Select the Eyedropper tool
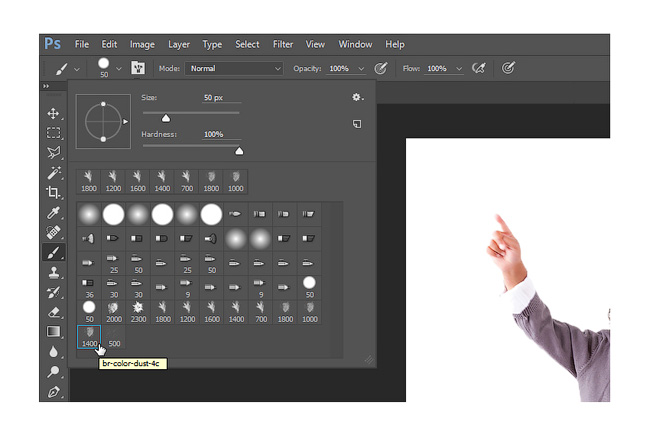Image resolution: width=650 pixels, height=438 pixels. point(53,212)
